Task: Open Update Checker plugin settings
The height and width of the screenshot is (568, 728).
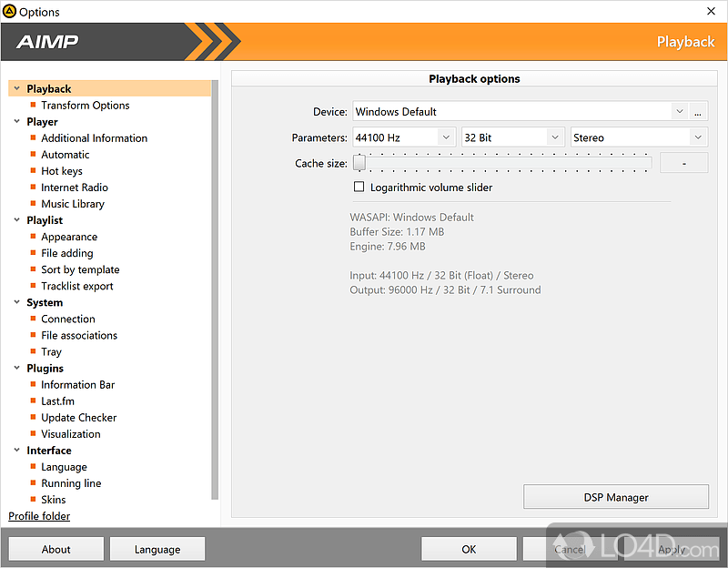Action: point(78,417)
